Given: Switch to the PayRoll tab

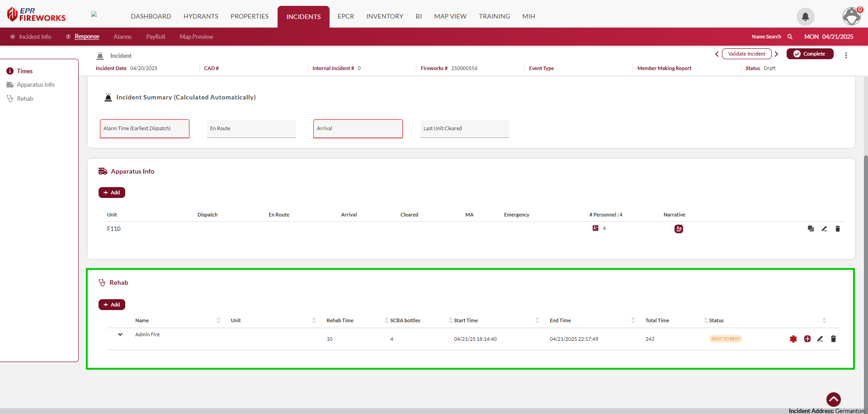Looking at the screenshot, I should point(156,37).
